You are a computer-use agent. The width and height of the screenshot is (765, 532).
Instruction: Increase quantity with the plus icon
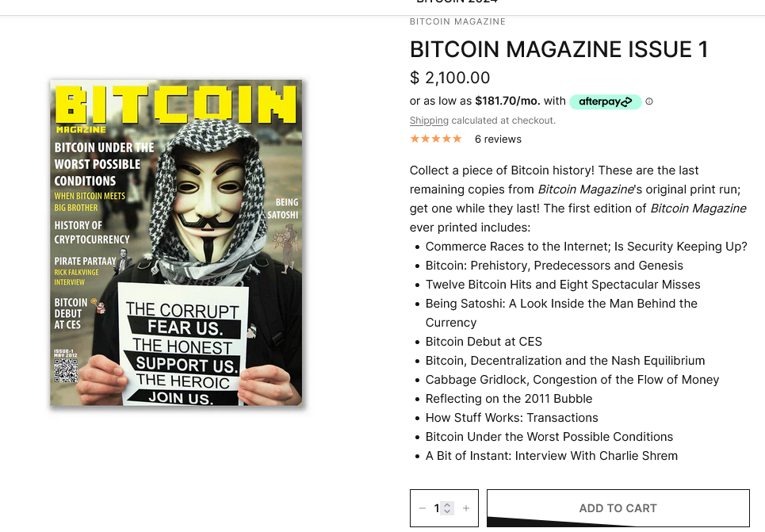466,508
